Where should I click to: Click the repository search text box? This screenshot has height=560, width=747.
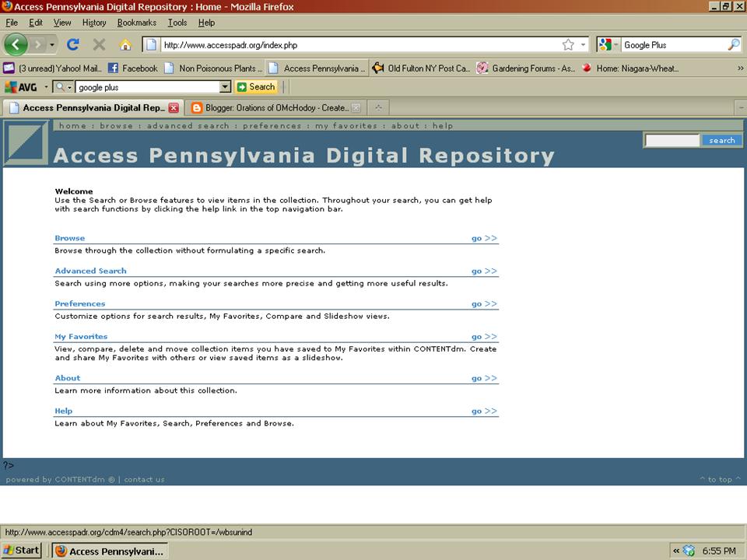point(672,141)
